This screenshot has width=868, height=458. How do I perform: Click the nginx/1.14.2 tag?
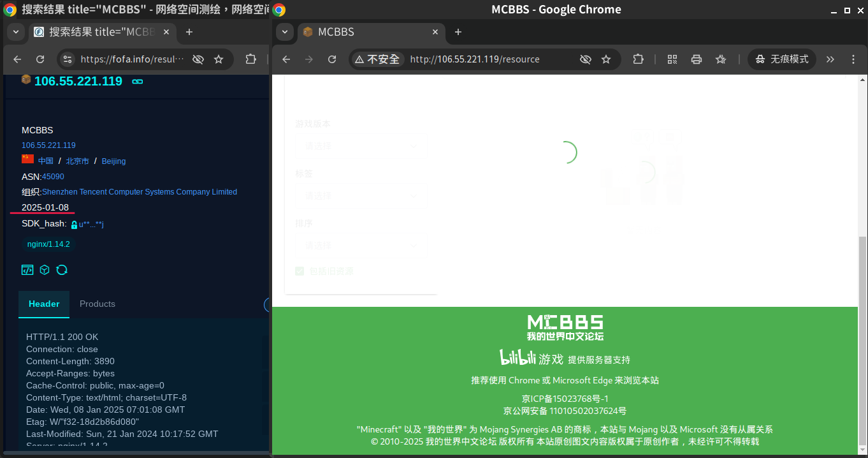48,244
